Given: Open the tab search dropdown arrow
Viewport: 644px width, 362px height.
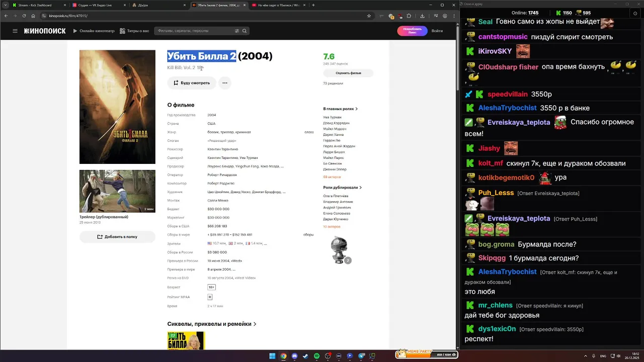Looking at the screenshot, I should coord(5,5).
